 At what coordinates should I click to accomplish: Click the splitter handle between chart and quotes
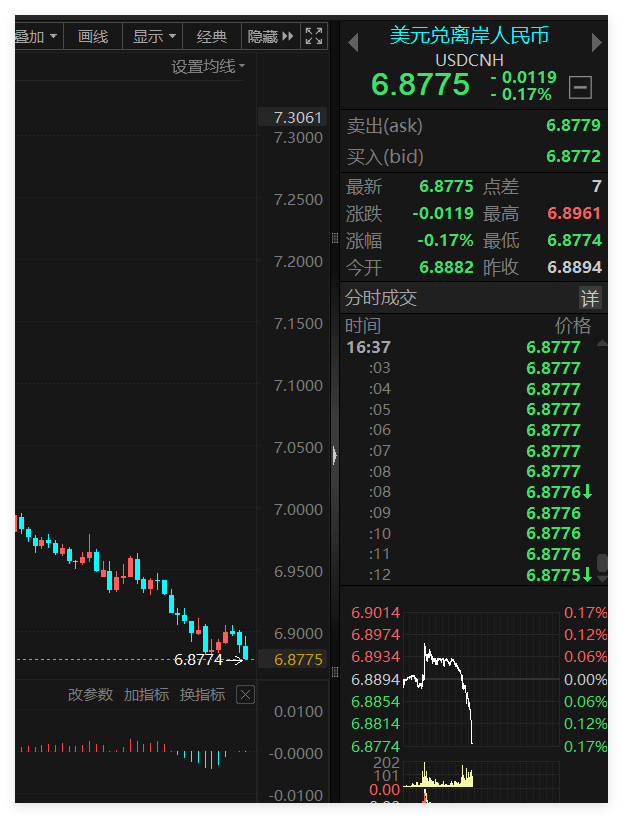pos(335,454)
